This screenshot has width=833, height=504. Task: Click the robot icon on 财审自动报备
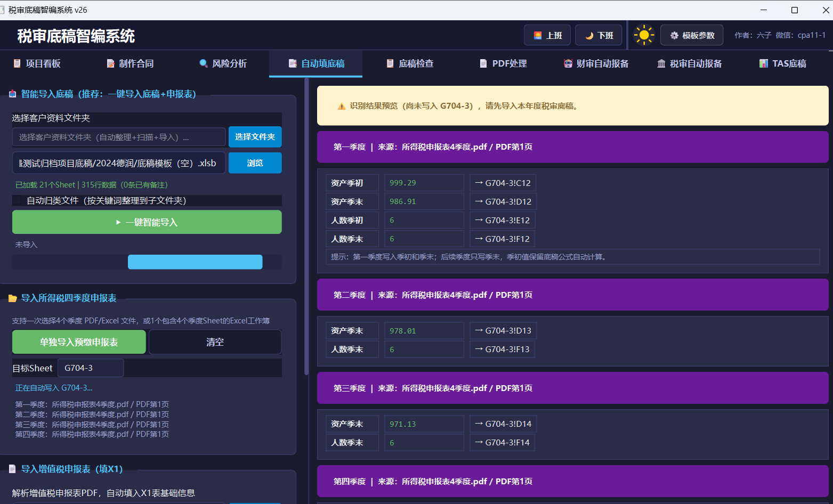tap(568, 63)
